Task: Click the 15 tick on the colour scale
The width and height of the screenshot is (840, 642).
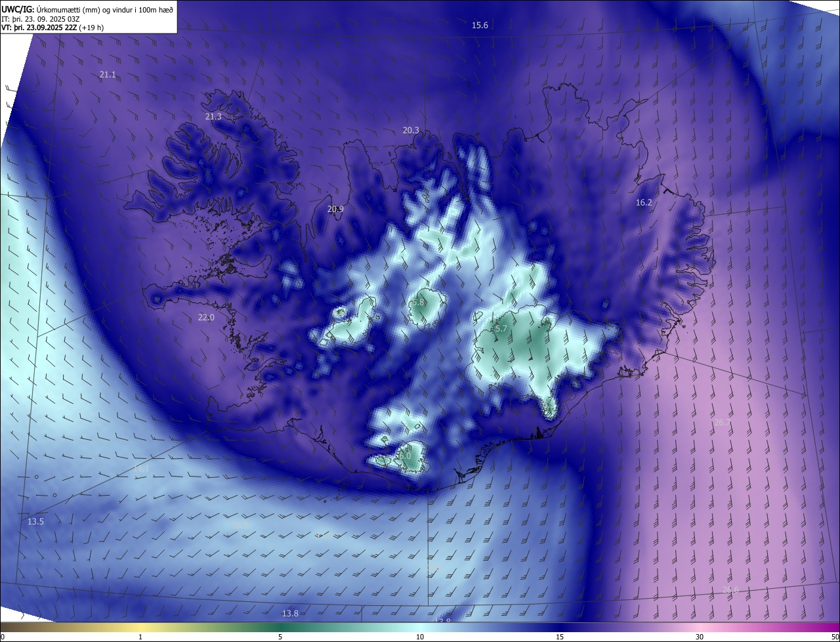Action: (560, 637)
